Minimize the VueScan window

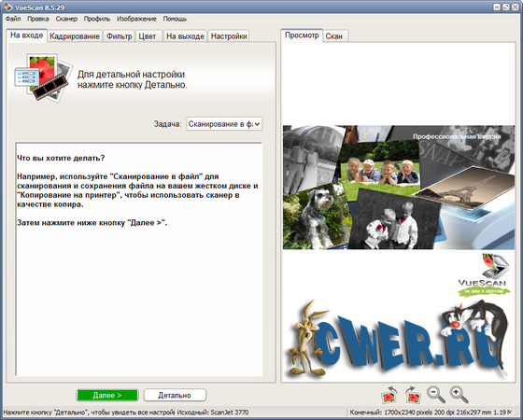coord(497,7)
